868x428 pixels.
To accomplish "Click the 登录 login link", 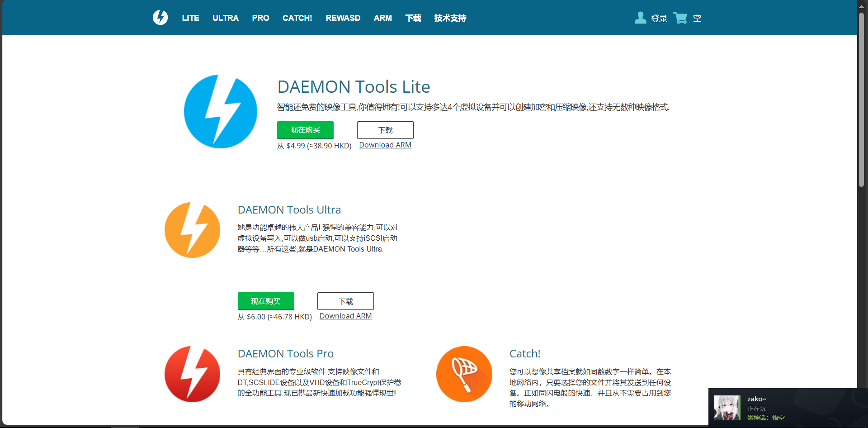I will [659, 19].
